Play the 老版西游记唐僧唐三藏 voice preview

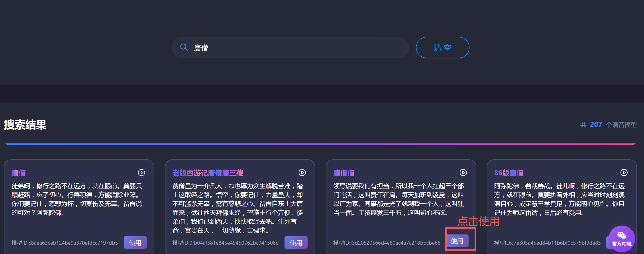(x=302, y=173)
